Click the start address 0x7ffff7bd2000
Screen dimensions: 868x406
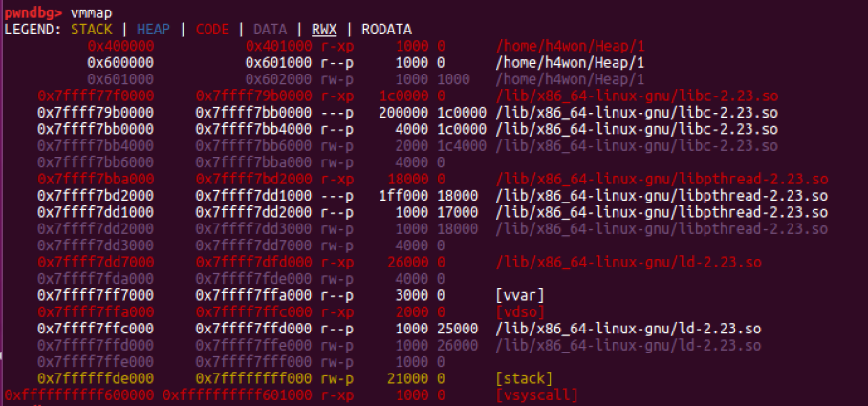coord(96,195)
